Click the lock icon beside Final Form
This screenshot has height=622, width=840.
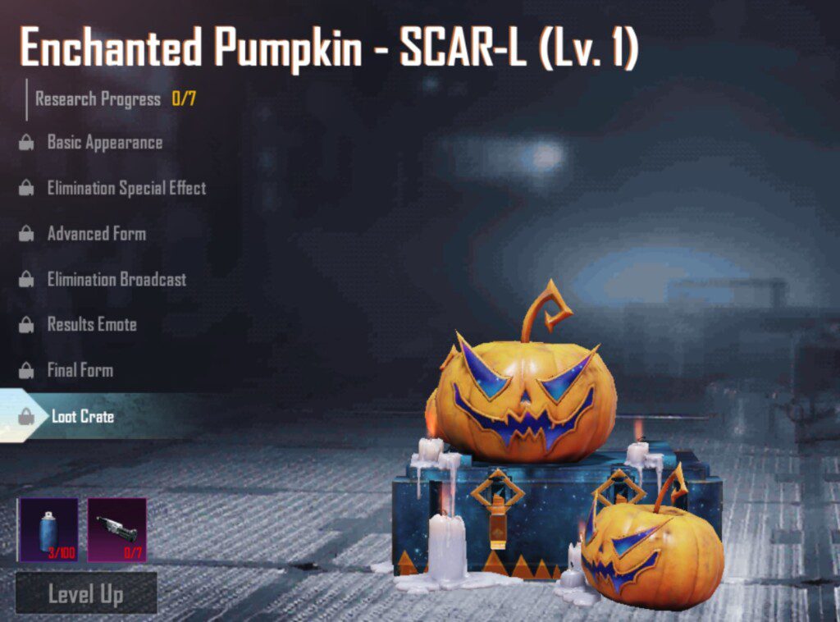click(26, 370)
